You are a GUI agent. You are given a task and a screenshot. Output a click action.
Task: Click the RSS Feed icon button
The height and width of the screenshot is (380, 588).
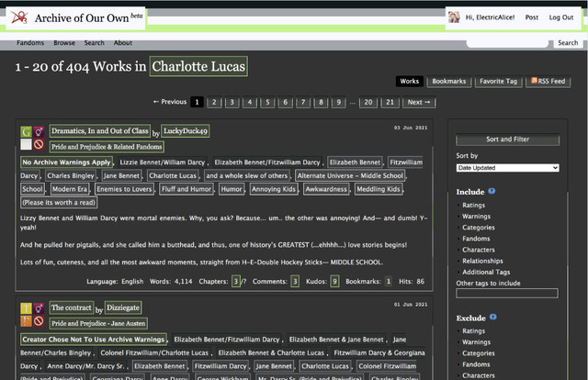point(548,81)
